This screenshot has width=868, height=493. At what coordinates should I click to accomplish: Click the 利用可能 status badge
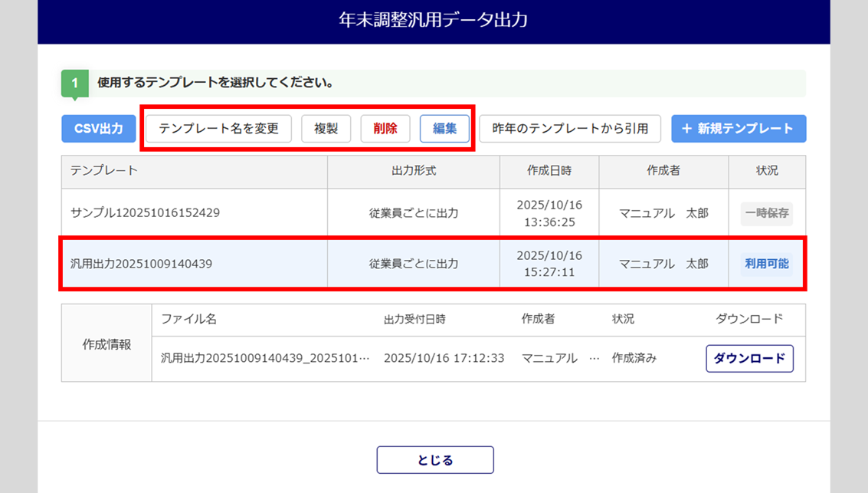coord(767,264)
